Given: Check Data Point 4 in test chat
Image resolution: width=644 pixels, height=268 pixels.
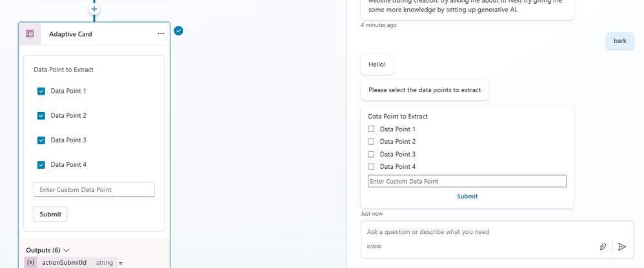Looking at the screenshot, I should [371, 166].
